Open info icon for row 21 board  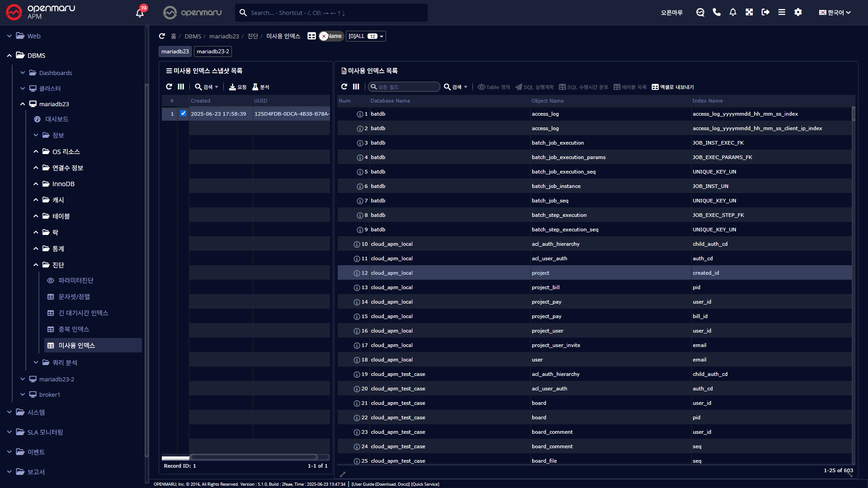pos(357,404)
